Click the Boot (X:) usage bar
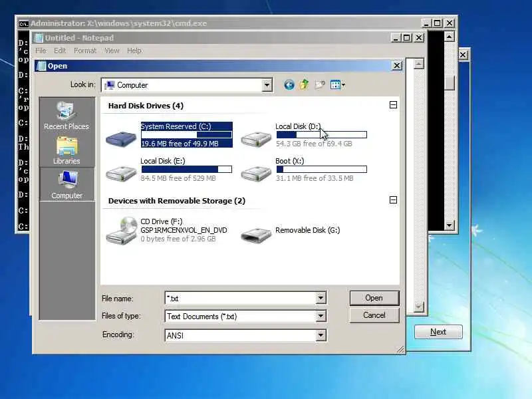The height and width of the screenshot is (399, 532). [x=322, y=170]
